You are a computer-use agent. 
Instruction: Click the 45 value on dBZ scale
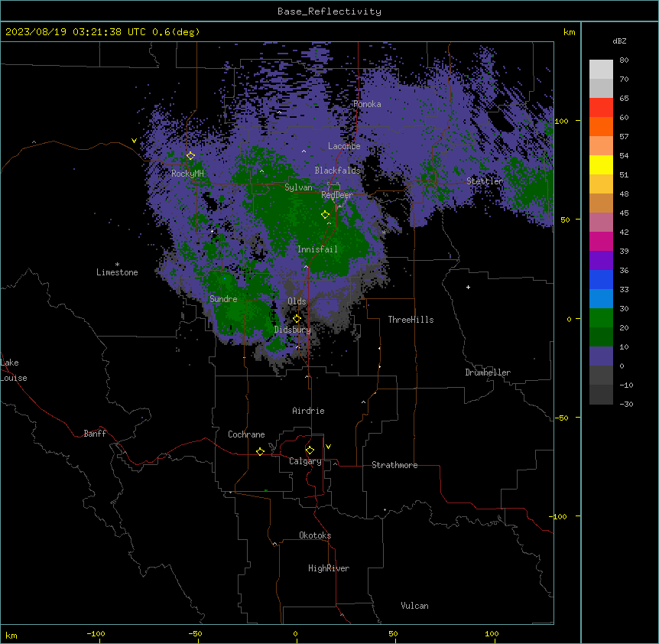tap(624, 213)
